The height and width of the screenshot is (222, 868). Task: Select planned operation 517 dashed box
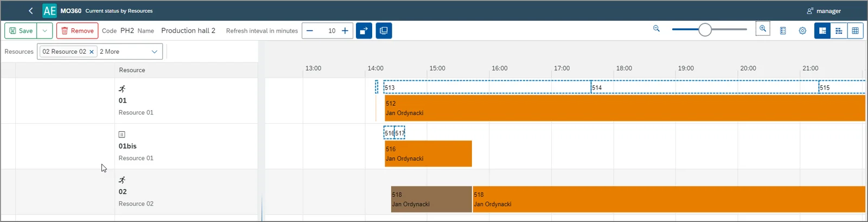coord(400,132)
